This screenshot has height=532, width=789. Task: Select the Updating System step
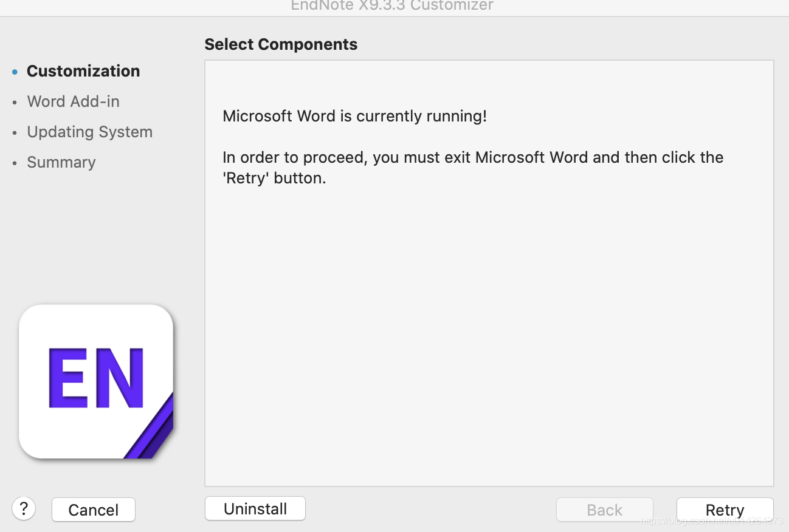coord(89,132)
